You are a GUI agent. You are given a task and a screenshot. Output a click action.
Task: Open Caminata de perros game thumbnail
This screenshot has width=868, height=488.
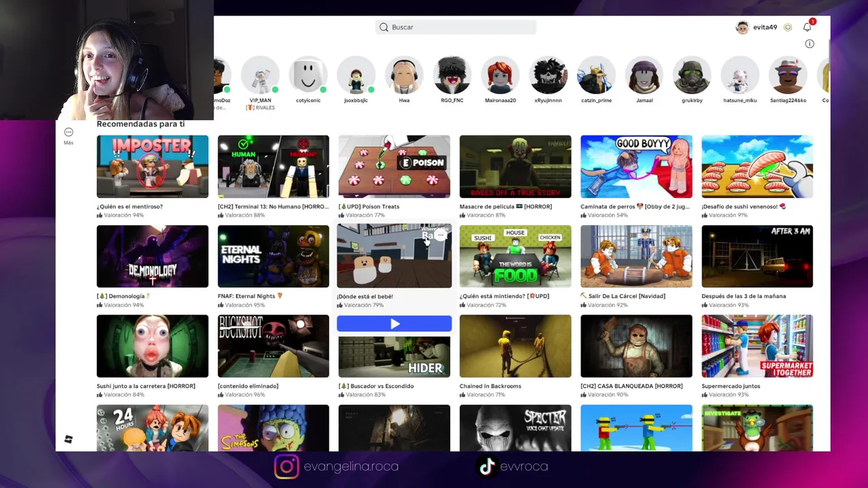636,167
